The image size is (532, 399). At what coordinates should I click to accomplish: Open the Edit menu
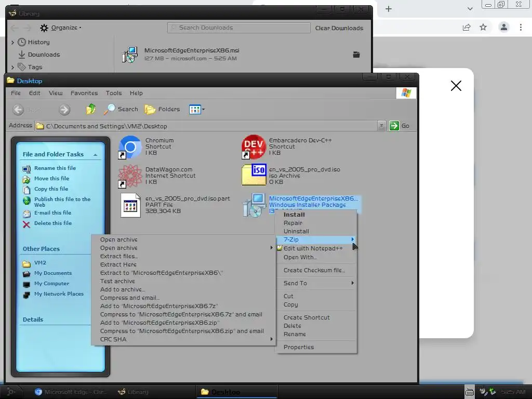point(34,93)
